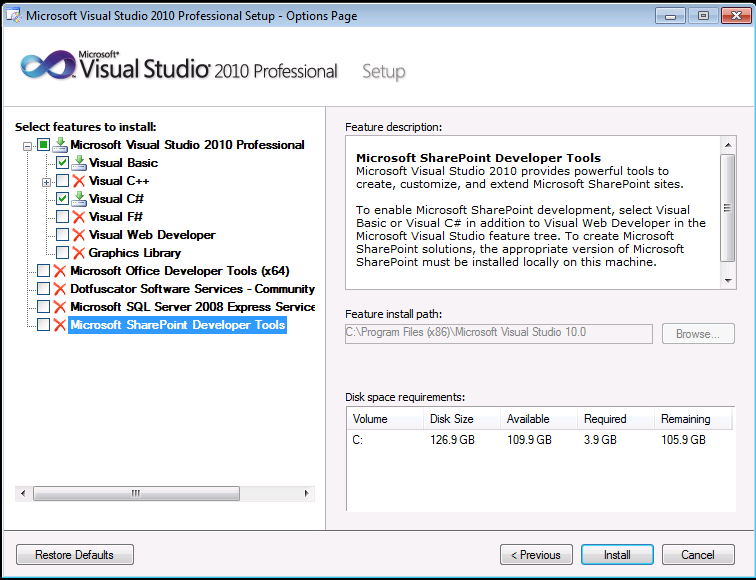Viewport: 756px width, 580px height.
Task: Click feature tree horizontal scroll left arrow
Action: (23, 493)
